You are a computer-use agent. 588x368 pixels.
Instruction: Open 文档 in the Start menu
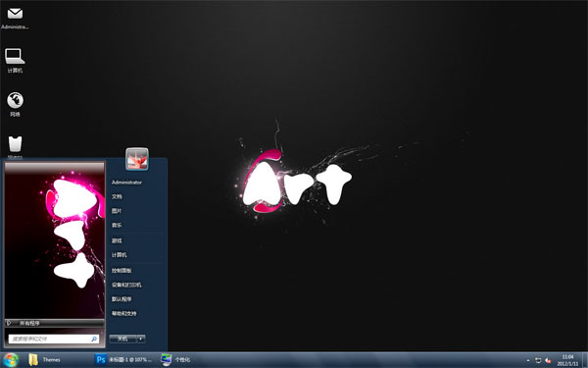117,196
